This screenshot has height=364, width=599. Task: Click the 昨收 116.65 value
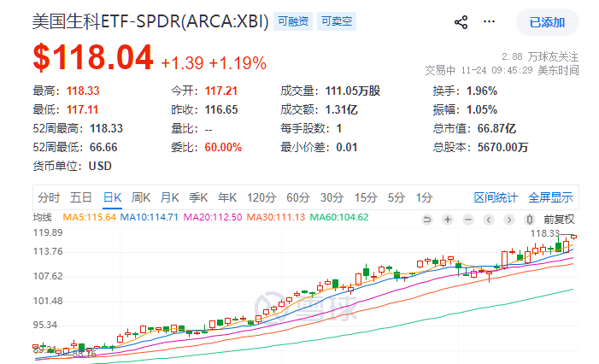click(221, 109)
